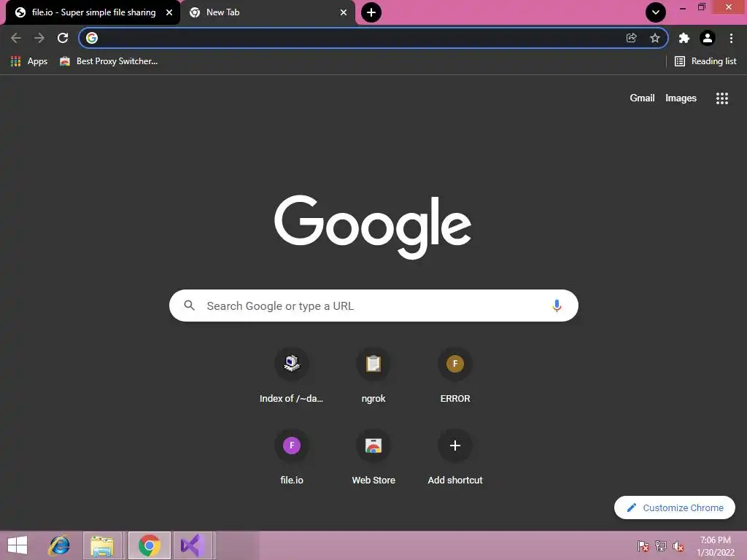Open the ERROR shortcut

[x=455, y=376]
